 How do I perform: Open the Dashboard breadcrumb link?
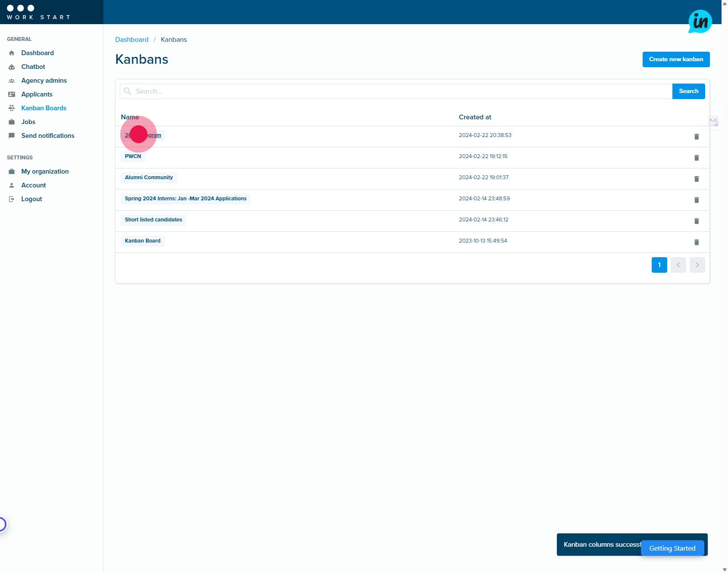click(131, 40)
